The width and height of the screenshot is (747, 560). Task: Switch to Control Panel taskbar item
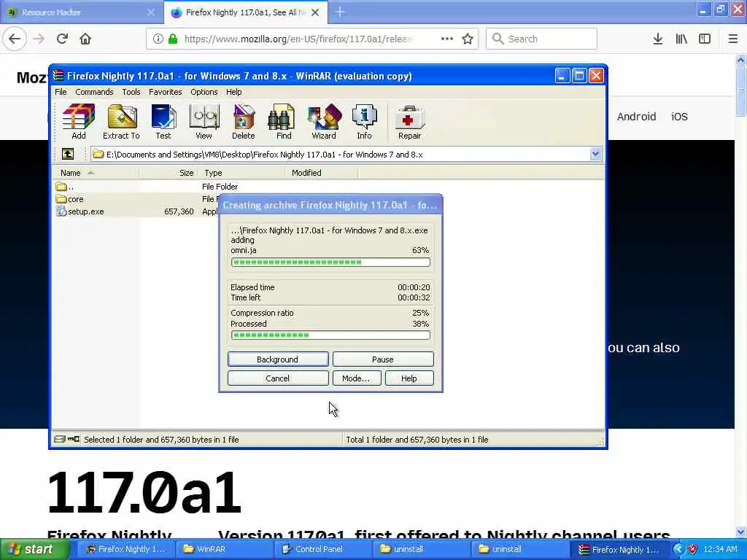click(322, 549)
